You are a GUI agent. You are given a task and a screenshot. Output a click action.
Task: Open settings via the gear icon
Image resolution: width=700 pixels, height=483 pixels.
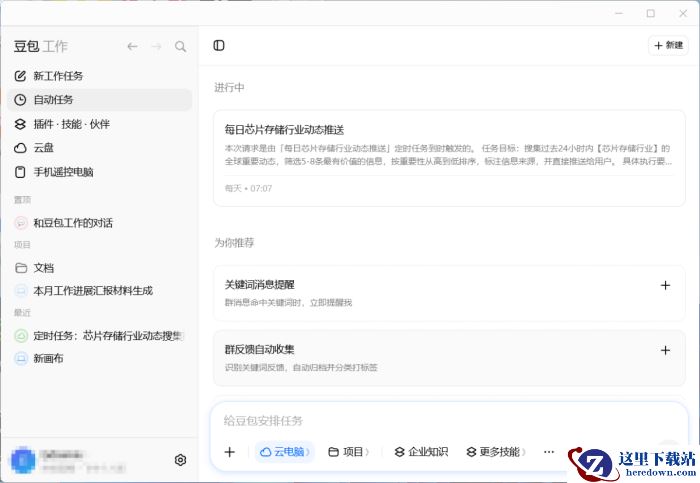click(x=180, y=460)
